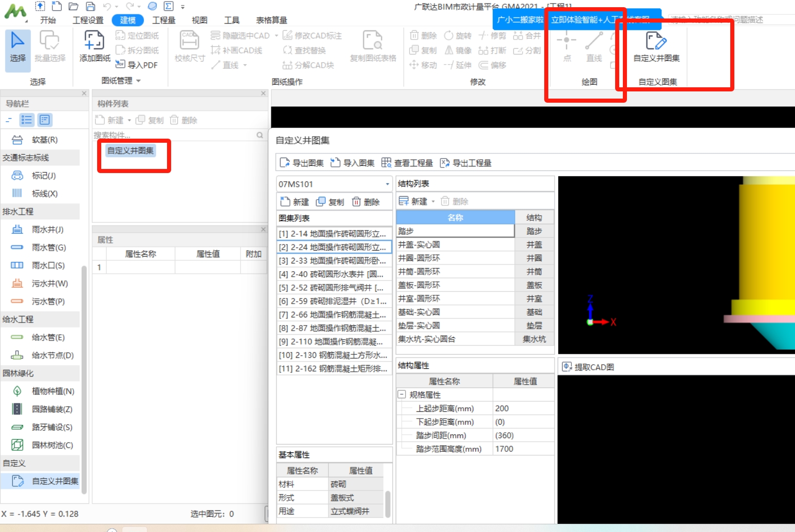This screenshot has width=795, height=532.
Task: Select 软基(R) in navigation
Action: (41, 140)
